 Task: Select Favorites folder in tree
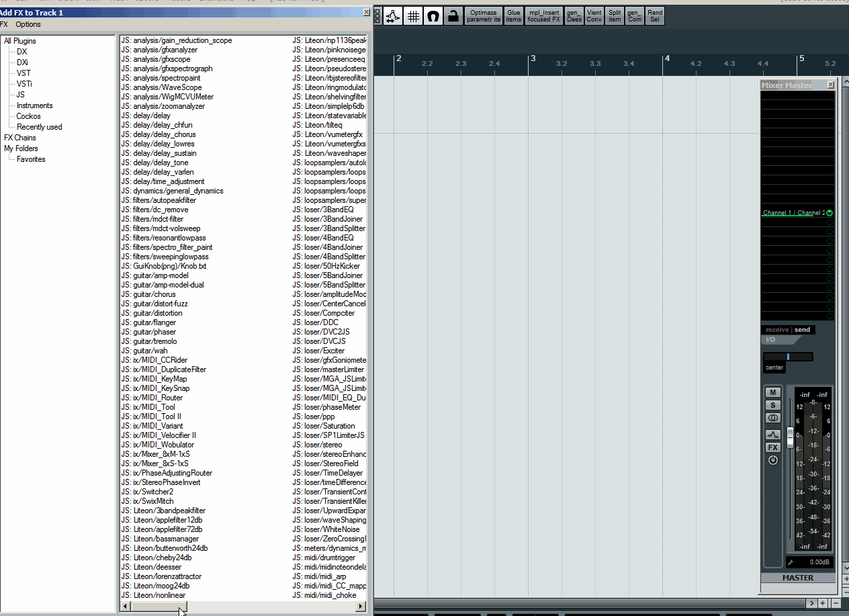[32, 159]
